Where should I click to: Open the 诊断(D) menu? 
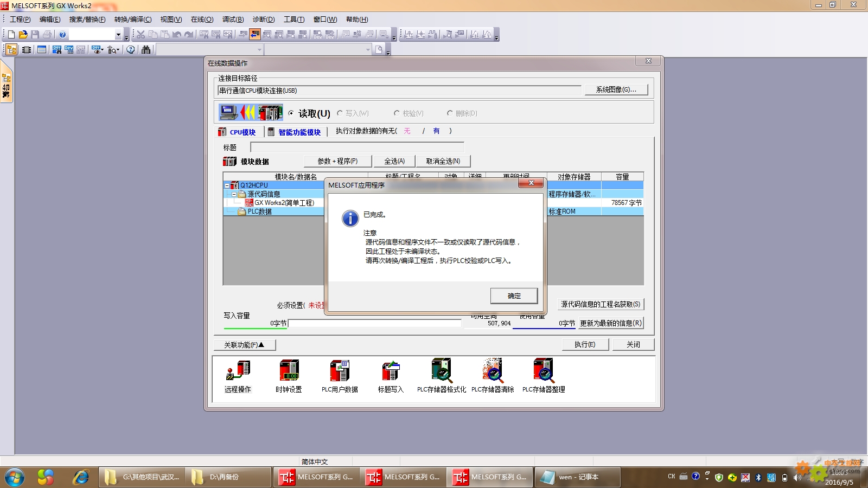[x=264, y=20]
